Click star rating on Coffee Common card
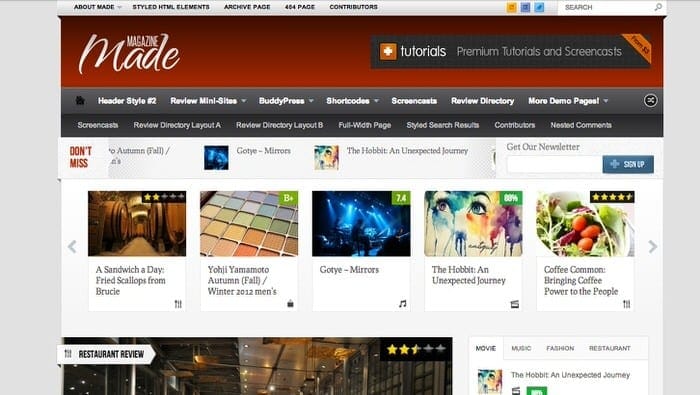 pos(612,197)
